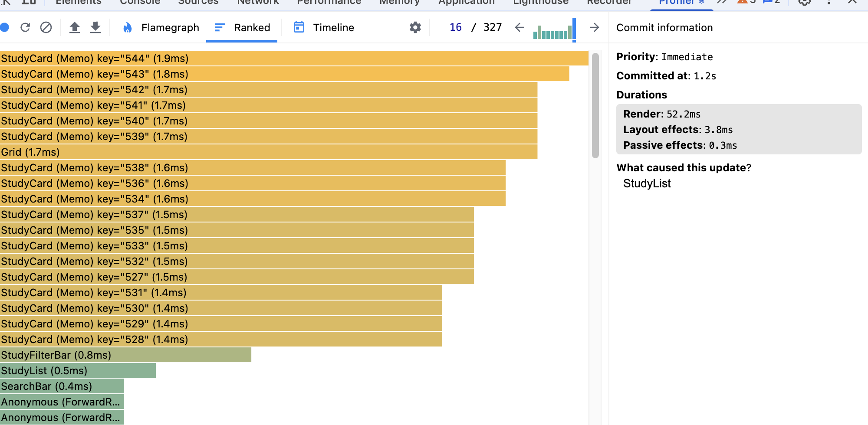Save profile download arrow icon
Viewport: 868px width, 425px height.
coord(95,28)
